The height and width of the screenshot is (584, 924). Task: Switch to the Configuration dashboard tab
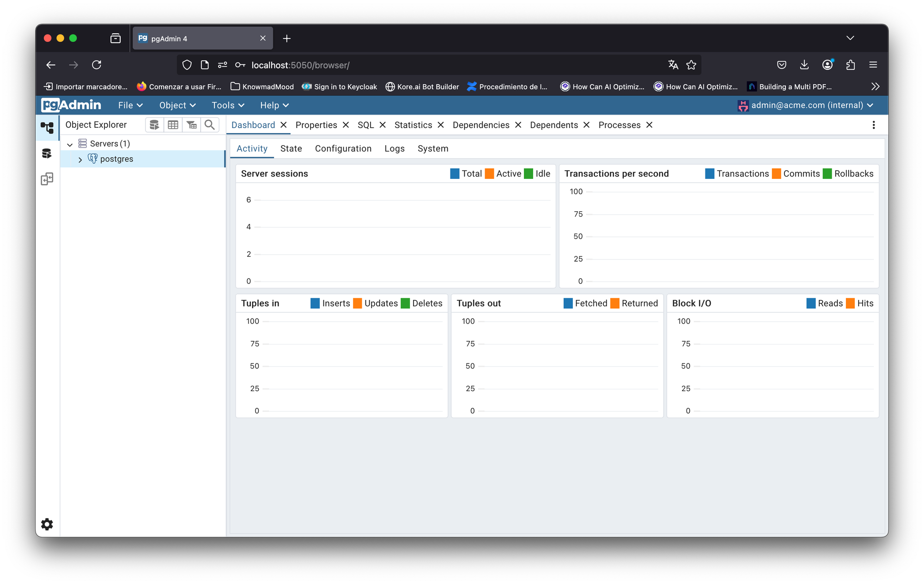click(343, 149)
